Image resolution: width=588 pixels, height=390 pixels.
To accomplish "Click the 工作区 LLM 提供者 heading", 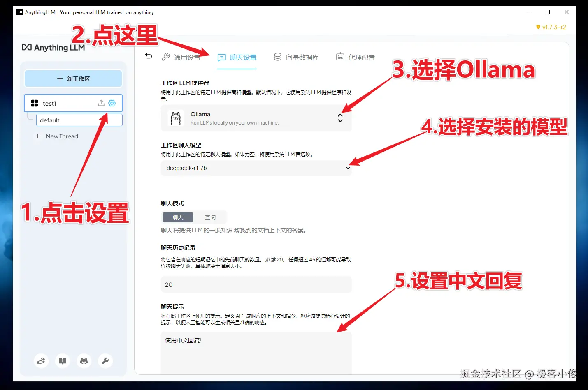I will point(185,83).
